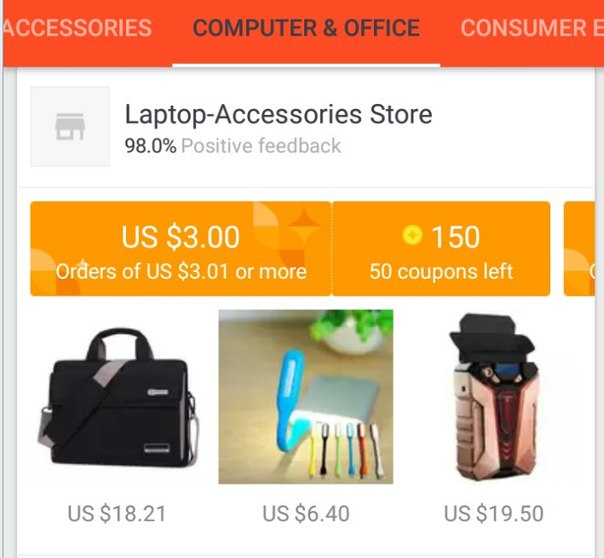Open the Laptop-Accessories Store name link
The height and width of the screenshot is (558, 604).
tap(279, 114)
